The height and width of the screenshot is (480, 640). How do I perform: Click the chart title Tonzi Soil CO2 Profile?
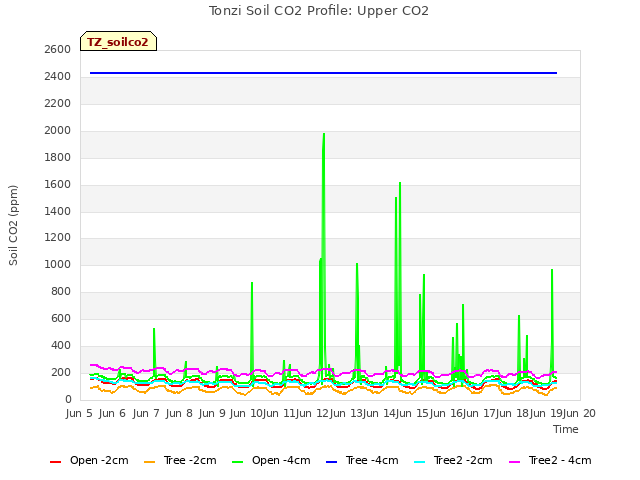click(x=319, y=11)
